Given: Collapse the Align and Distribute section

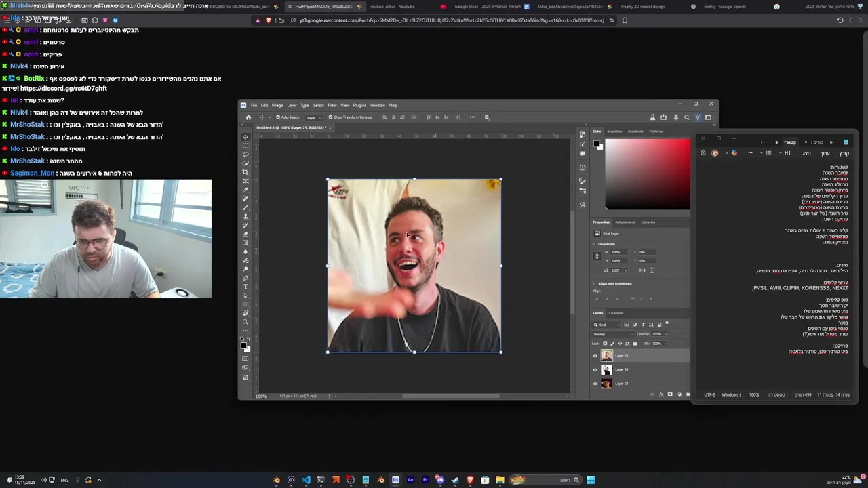Looking at the screenshot, I should (x=593, y=284).
